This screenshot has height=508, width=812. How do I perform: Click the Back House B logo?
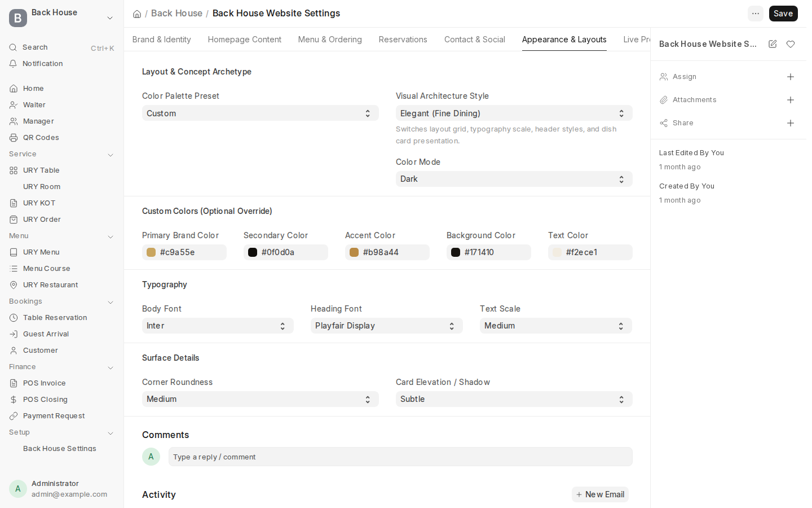click(x=18, y=18)
